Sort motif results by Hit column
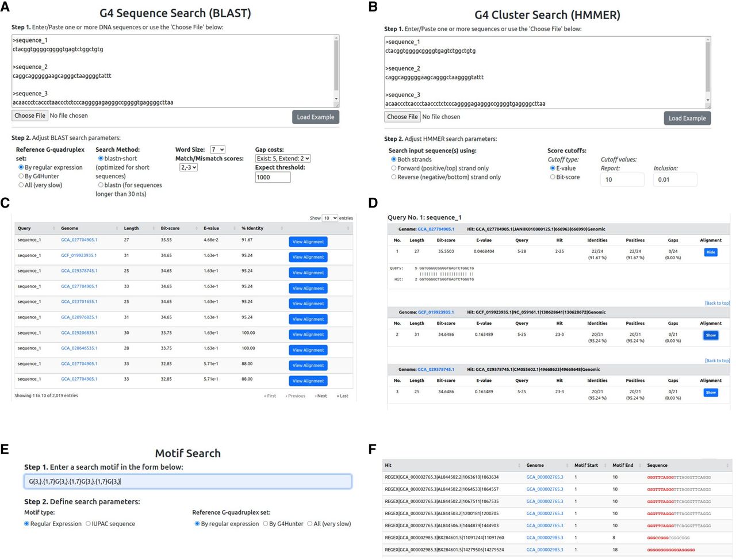The image size is (736, 560). click(x=389, y=465)
